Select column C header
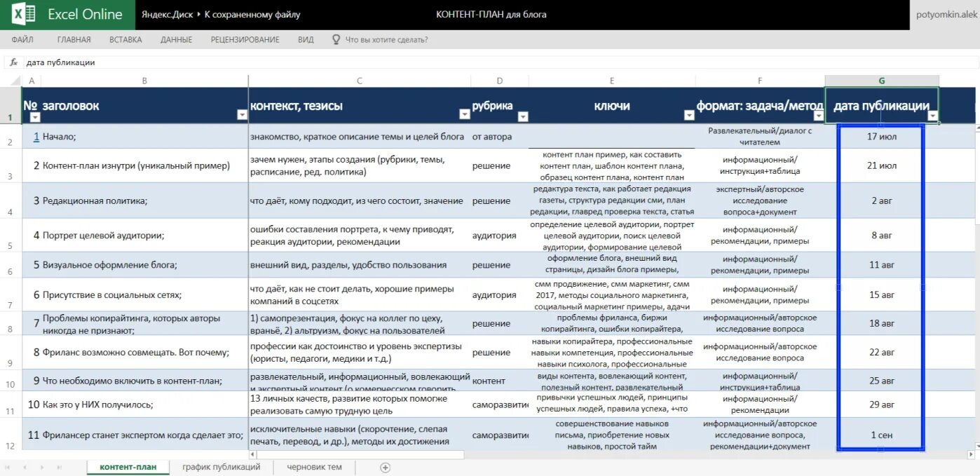This screenshot has height=476, width=980. coord(359,81)
